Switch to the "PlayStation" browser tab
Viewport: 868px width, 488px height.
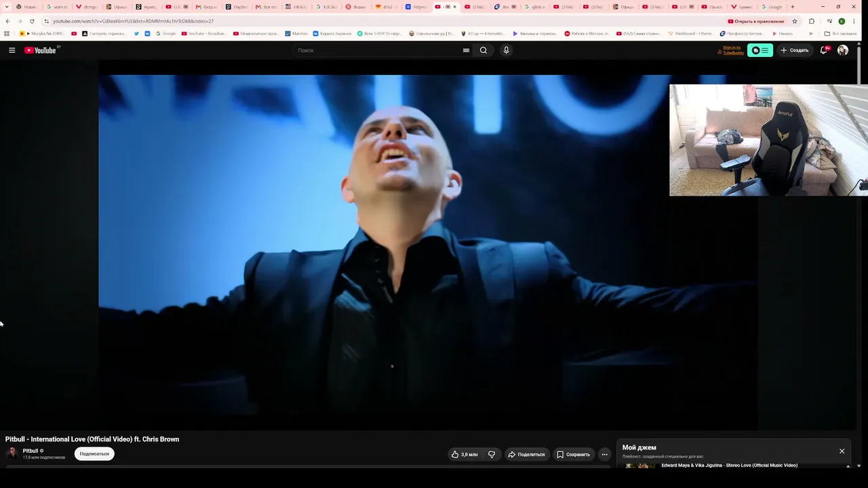pyautogui.click(x=238, y=7)
